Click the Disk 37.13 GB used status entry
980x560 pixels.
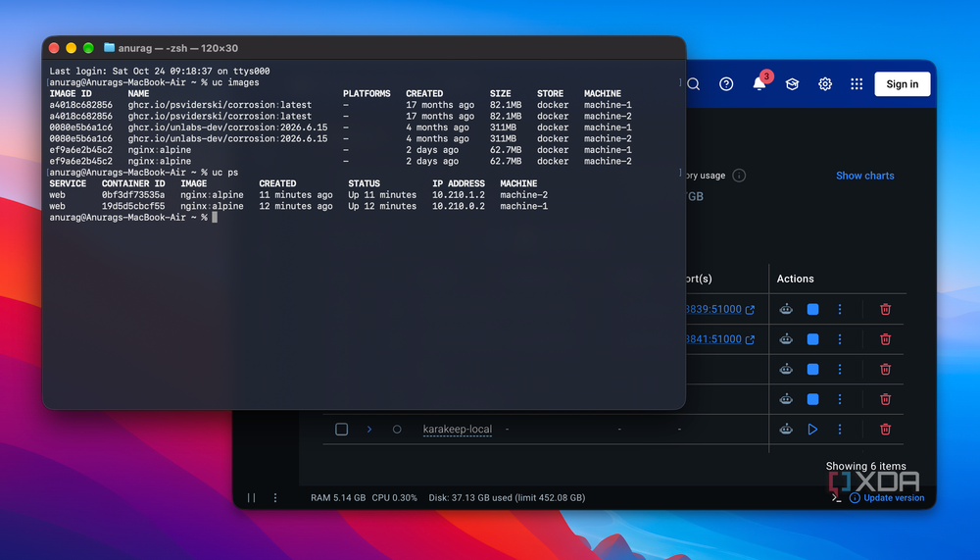click(507, 498)
